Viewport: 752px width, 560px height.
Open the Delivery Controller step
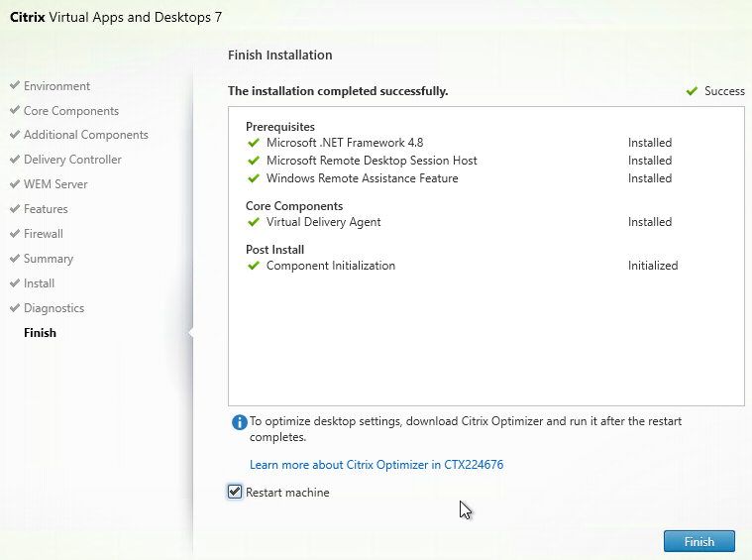click(x=72, y=160)
